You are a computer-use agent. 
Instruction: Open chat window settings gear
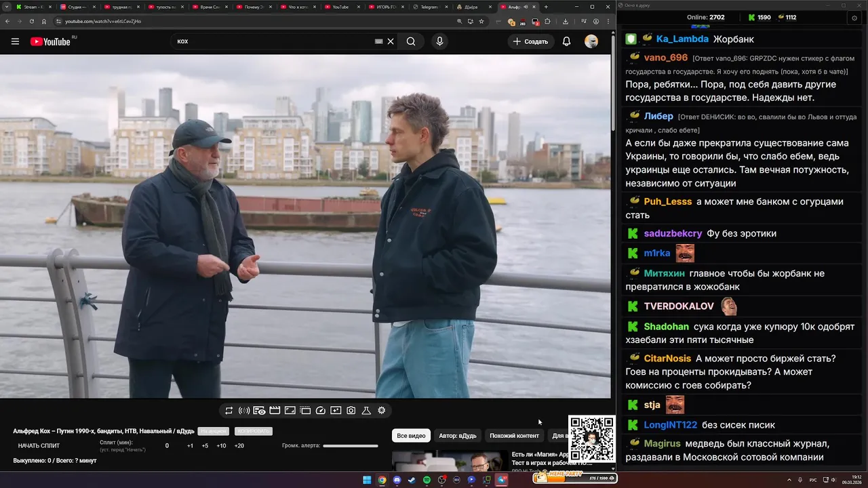pyautogui.click(x=854, y=18)
